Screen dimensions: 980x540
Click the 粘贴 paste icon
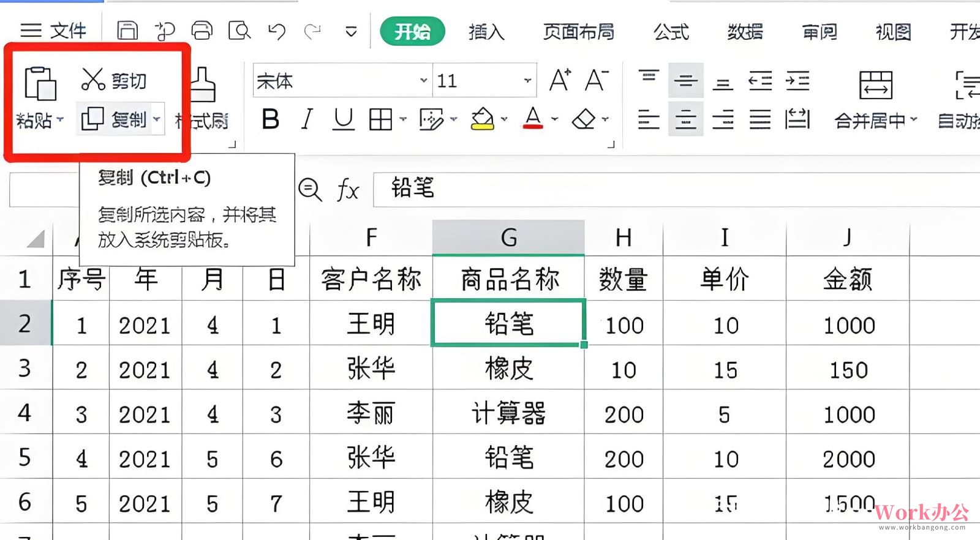pos(40,83)
